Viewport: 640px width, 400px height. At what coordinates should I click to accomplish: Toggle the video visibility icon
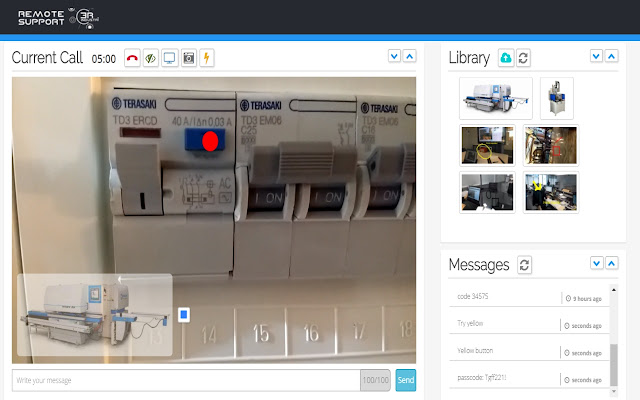(151, 58)
